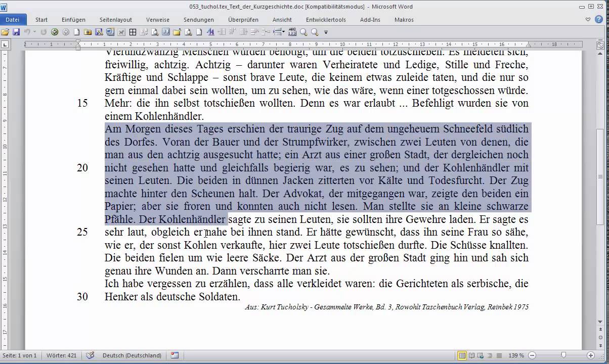The width and height of the screenshot is (609, 364).
Task: Click the Seite: 1 von 1 status indicator
Action: pyautogui.click(x=20, y=355)
